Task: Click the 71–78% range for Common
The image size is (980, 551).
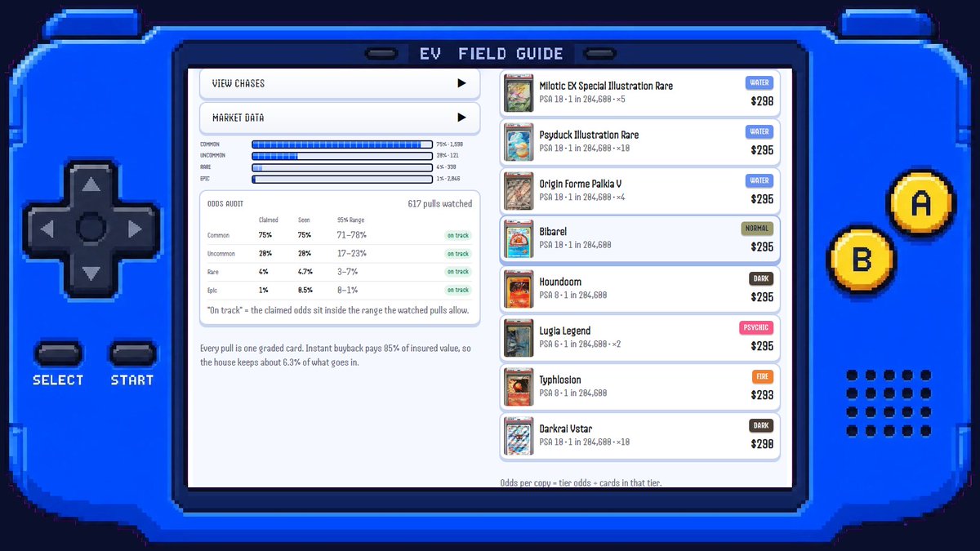Action: pyautogui.click(x=352, y=235)
